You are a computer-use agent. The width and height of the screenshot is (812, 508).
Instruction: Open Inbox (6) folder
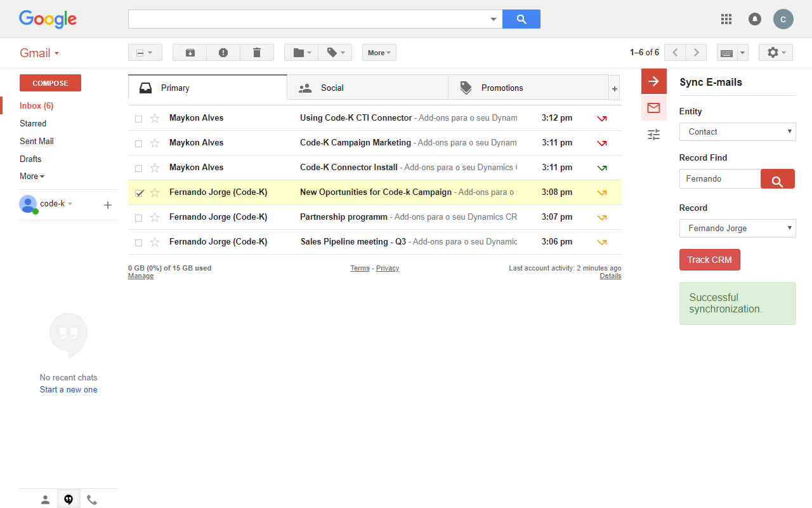click(x=36, y=106)
